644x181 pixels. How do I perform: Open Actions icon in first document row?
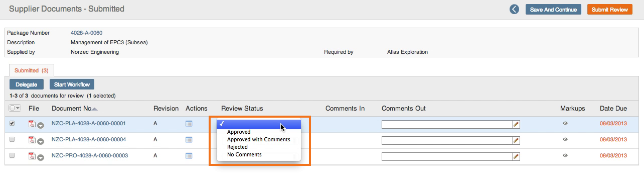click(189, 124)
